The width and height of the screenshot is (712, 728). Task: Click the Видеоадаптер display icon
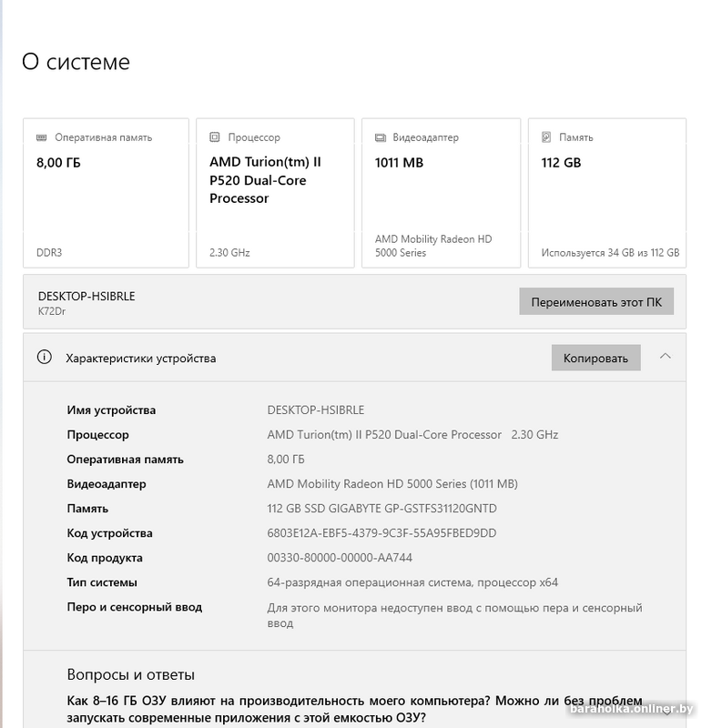click(381, 137)
